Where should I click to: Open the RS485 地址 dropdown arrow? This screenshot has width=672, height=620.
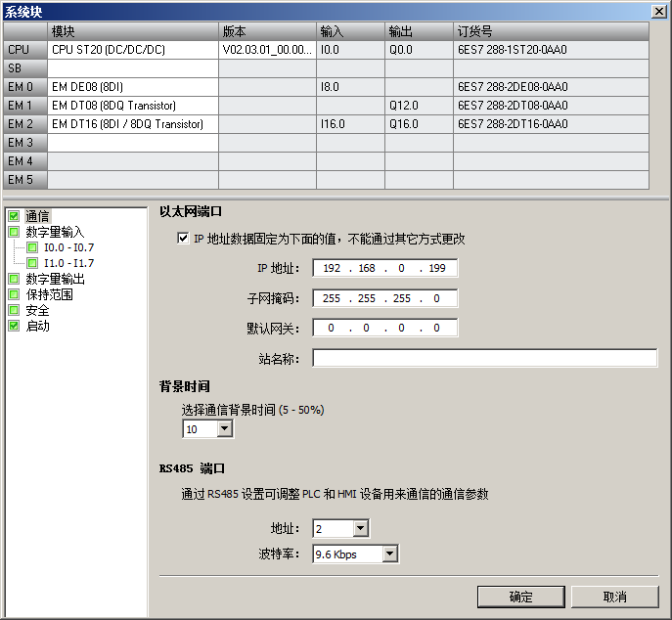pyautogui.click(x=360, y=528)
